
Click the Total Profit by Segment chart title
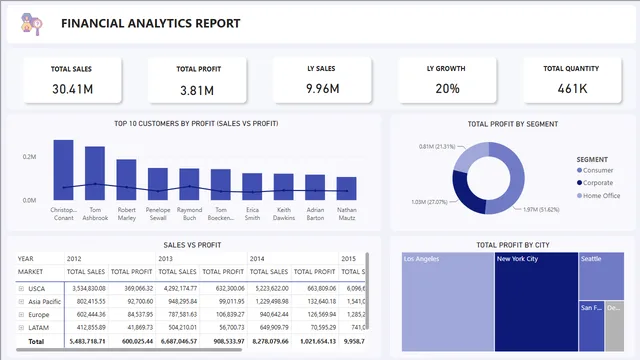click(513, 124)
